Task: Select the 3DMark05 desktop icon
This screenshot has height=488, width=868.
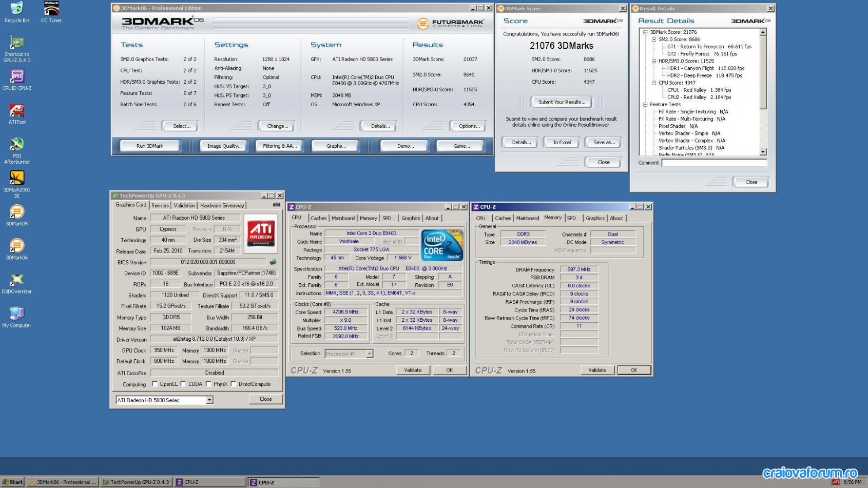Action: pyautogui.click(x=16, y=216)
